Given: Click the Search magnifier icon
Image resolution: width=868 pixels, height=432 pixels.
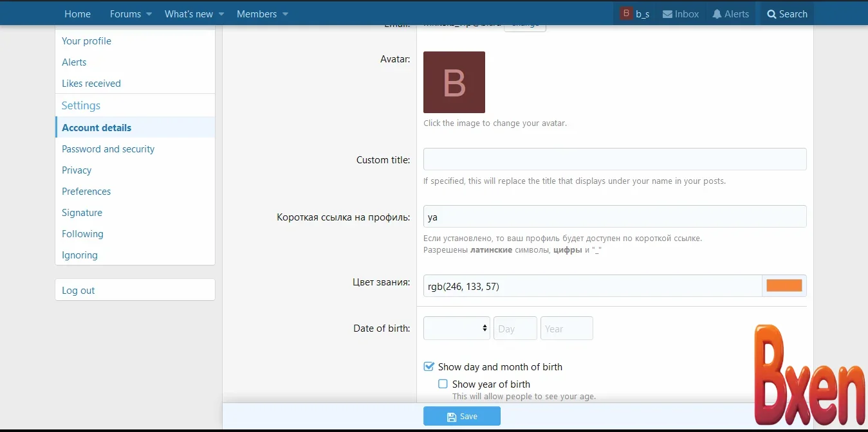Looking at the screenshot, I should [x=771, y=14].
